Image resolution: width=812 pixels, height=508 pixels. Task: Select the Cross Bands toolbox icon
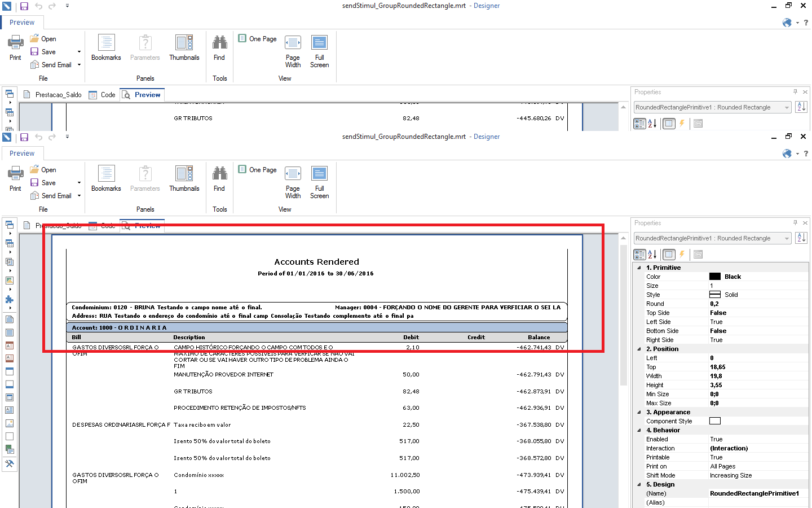click(x=10, y=243)
